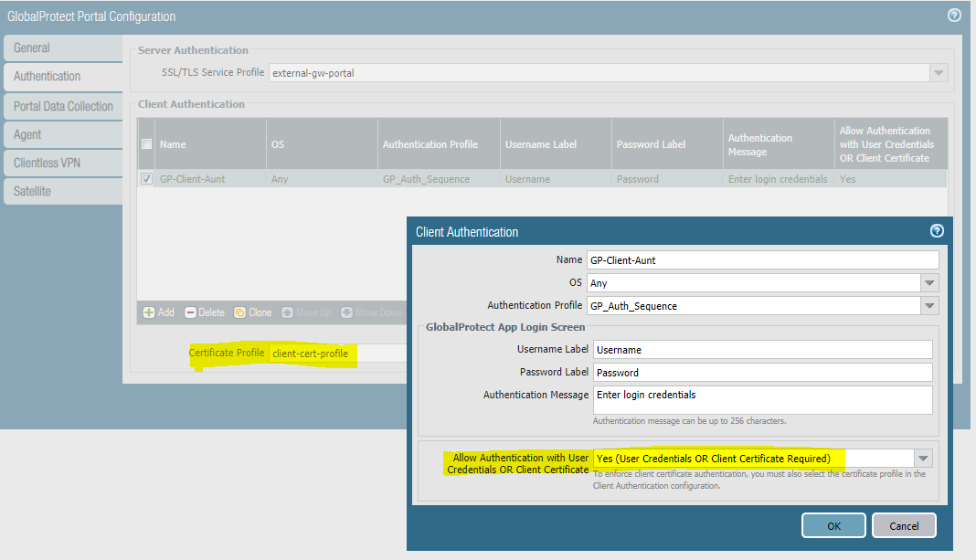Image resolution: width=976 pixels, height=560 pixels.
Task: Expand the Allow Authentication credentials dropdown
Action: (x=923, y=458)
